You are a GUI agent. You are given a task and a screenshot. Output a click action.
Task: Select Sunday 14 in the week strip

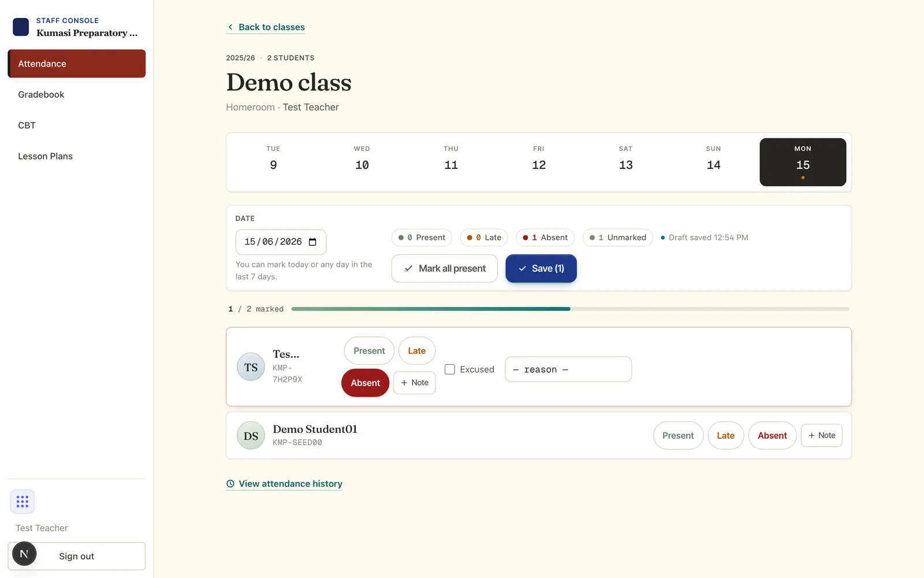point(714,162)
